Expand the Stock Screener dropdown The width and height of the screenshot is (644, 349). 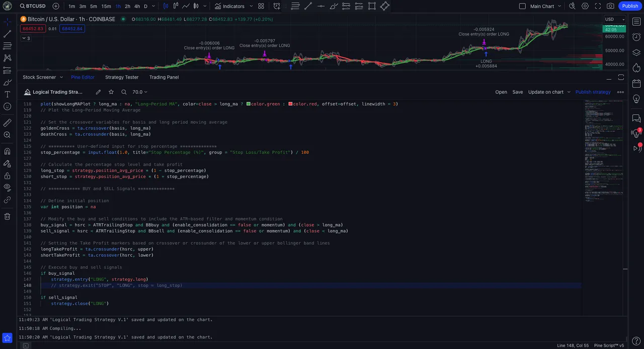[61, 77]
